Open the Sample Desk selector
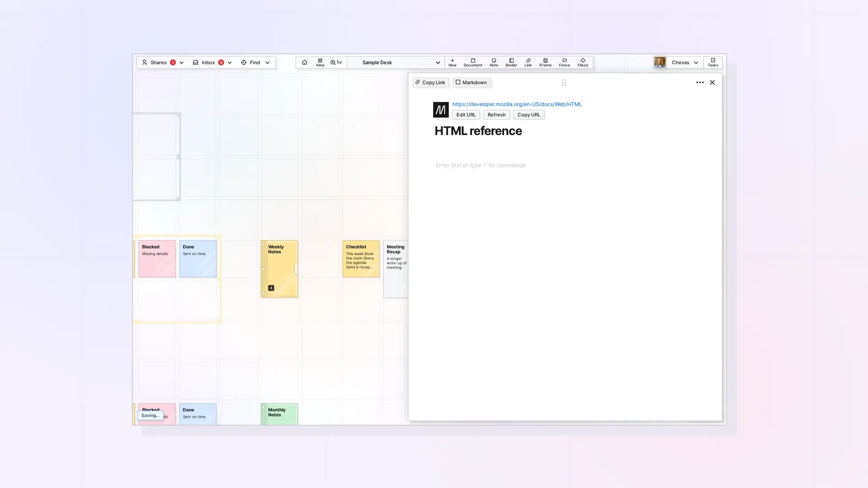Viewport: 868px width, 488px height. coord(396,62)
